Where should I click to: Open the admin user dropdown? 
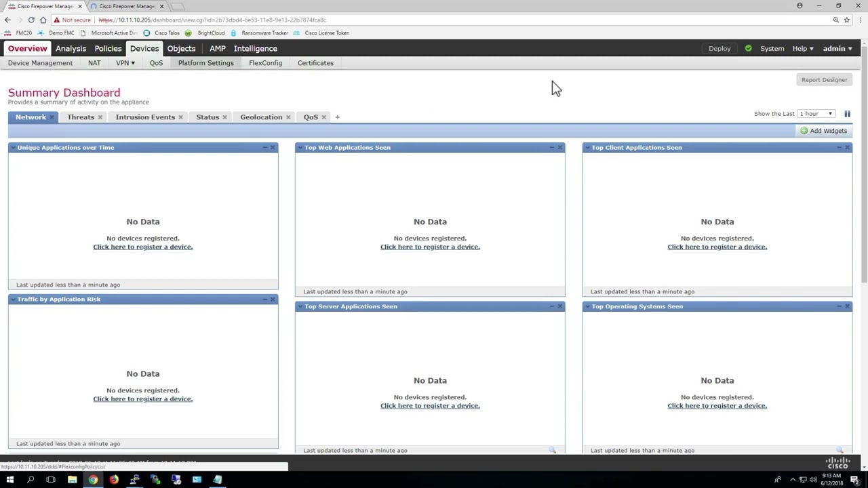point(837,49)
